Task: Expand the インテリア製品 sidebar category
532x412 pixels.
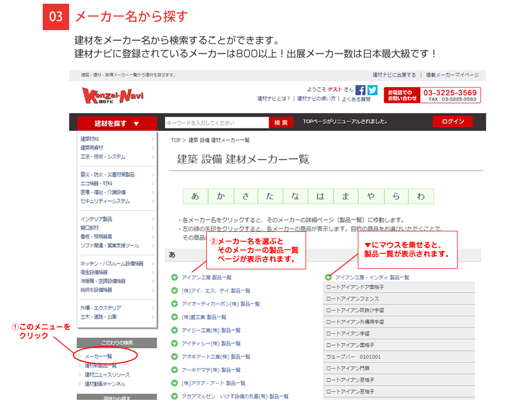Action: (117, 219)
